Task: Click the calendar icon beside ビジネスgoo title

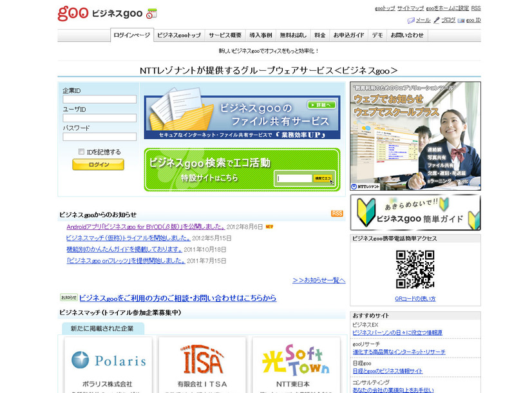Action: (151, 14)
